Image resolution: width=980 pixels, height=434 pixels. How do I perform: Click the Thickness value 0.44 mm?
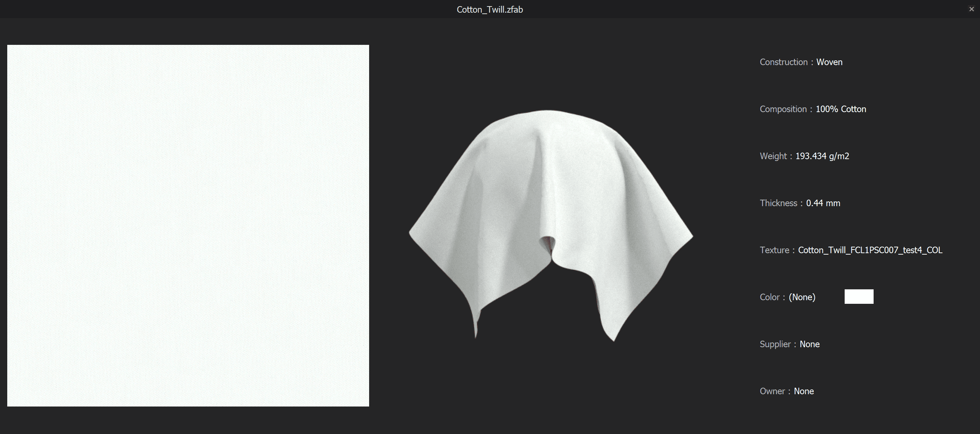tap(823, 203)
